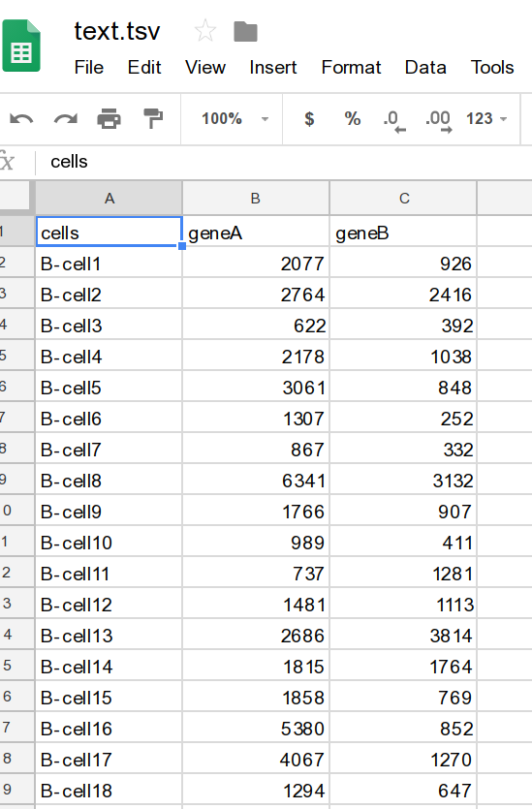Select cell B-cell7

[109, 449]
